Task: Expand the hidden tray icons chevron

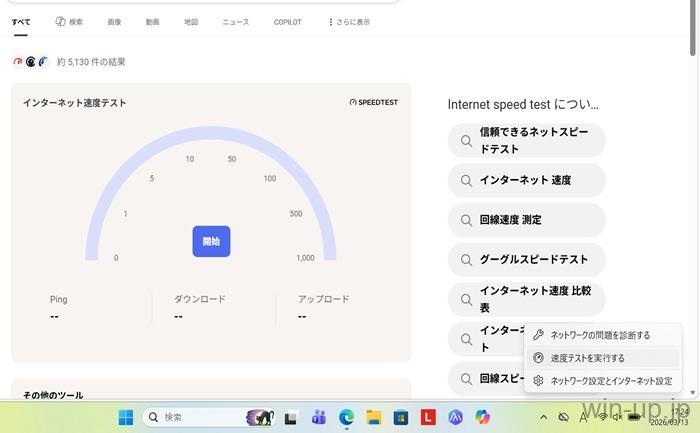Action: (543, 416)
